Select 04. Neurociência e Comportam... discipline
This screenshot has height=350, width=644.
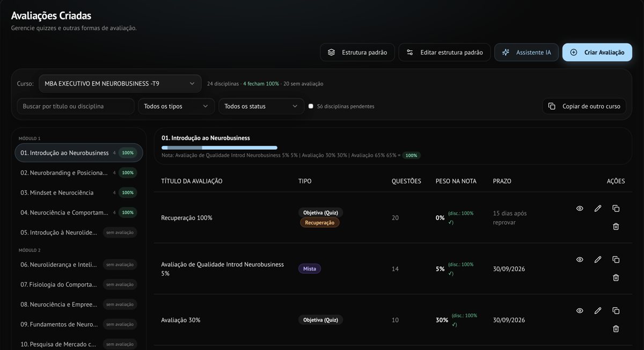point(79,213)
